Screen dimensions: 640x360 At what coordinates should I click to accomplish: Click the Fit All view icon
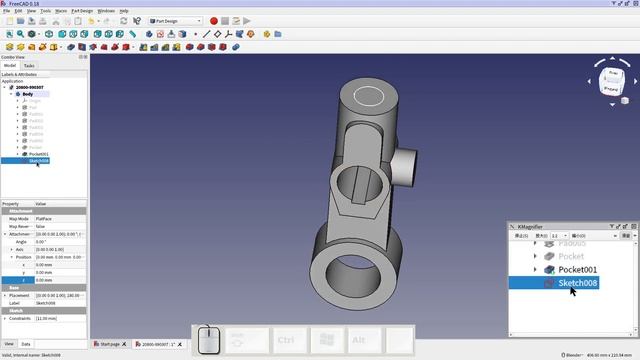click(9, 34)
